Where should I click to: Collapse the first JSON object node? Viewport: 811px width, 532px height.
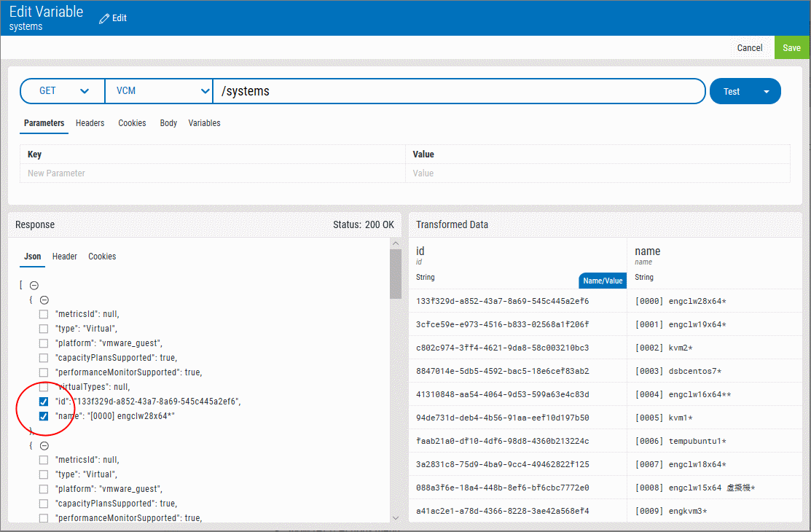pyautogui.click(x=44, y=300)
